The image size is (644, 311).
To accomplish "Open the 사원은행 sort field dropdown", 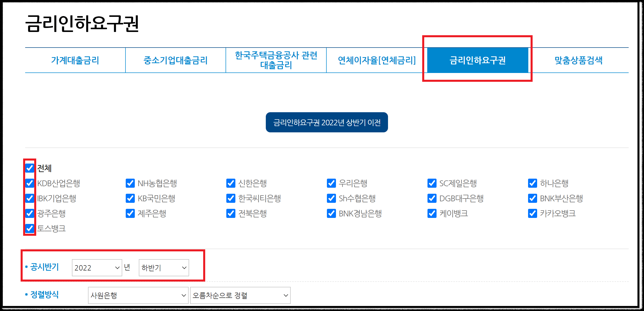I will point(138,296).
